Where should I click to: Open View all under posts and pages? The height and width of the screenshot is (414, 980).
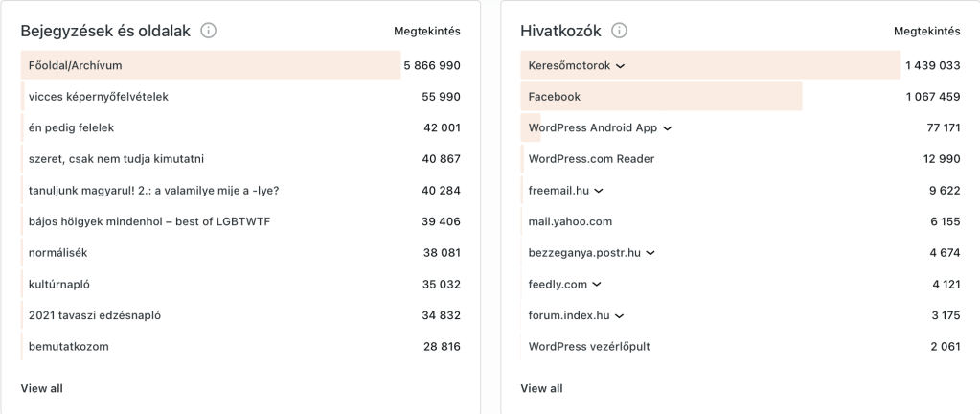(41, 388)
